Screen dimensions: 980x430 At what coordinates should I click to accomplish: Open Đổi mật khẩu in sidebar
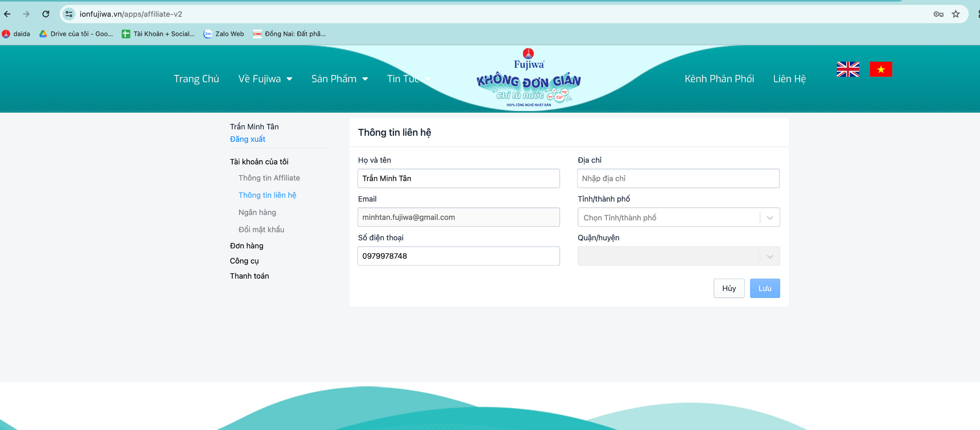[261, 230]
